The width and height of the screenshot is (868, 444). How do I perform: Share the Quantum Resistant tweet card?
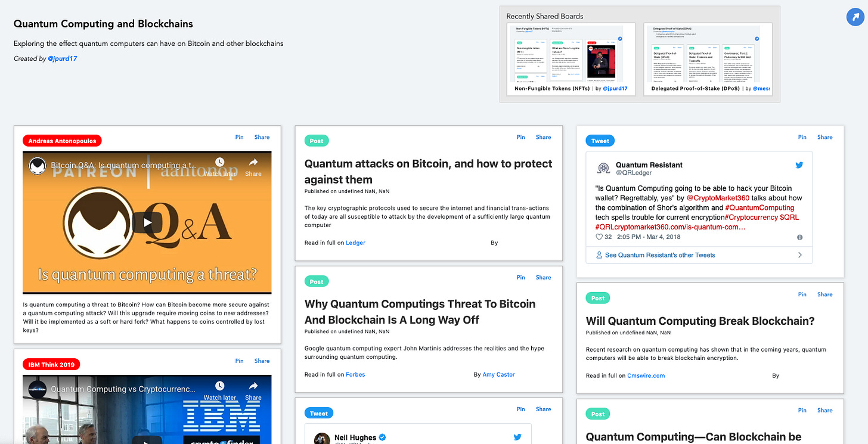point(824,137)
